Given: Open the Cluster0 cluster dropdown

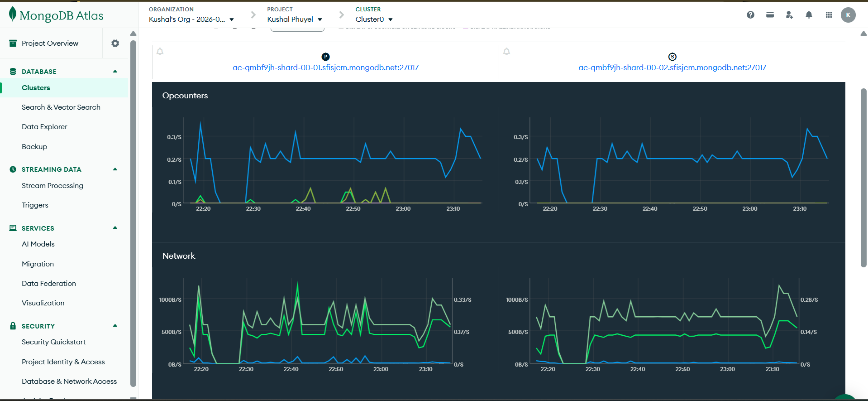Looking at the screenshot, I should tap(374, 19).
